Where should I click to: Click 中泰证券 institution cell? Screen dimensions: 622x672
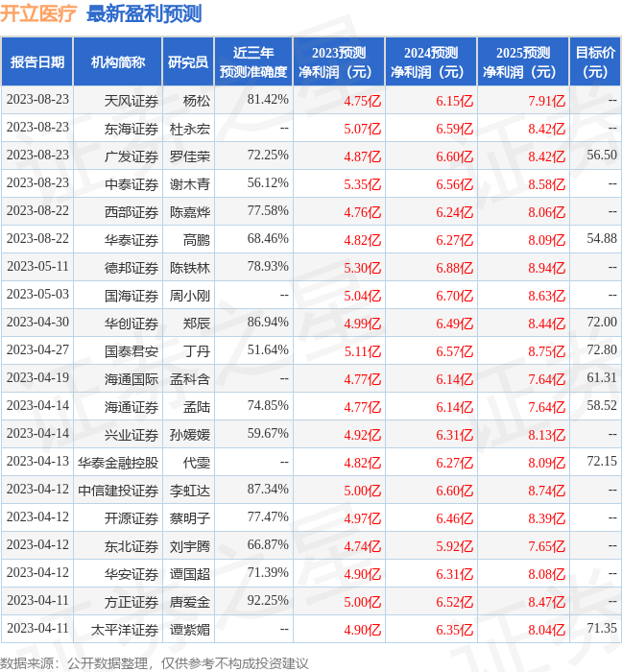pyautogui.click(x=132, y=184)
